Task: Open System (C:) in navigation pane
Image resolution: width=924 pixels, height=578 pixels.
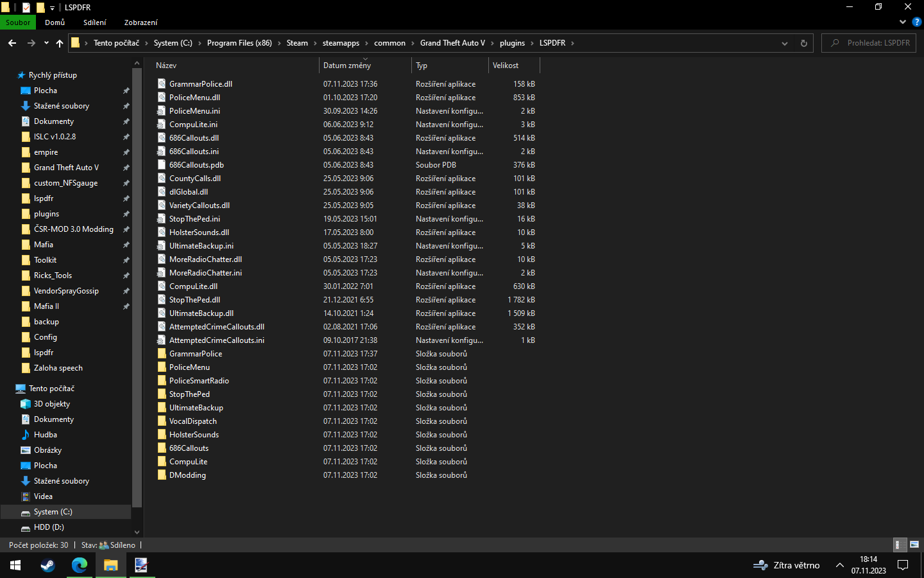Action: click(x=53, y=512)
